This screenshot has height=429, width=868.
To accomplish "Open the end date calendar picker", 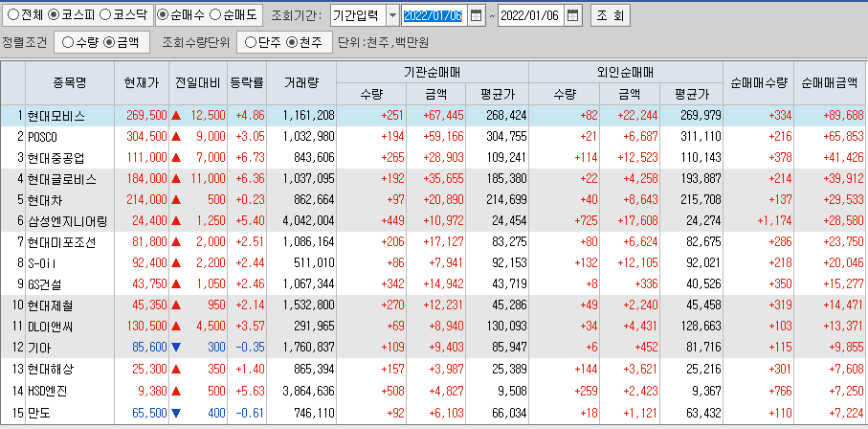I will 574,16.
